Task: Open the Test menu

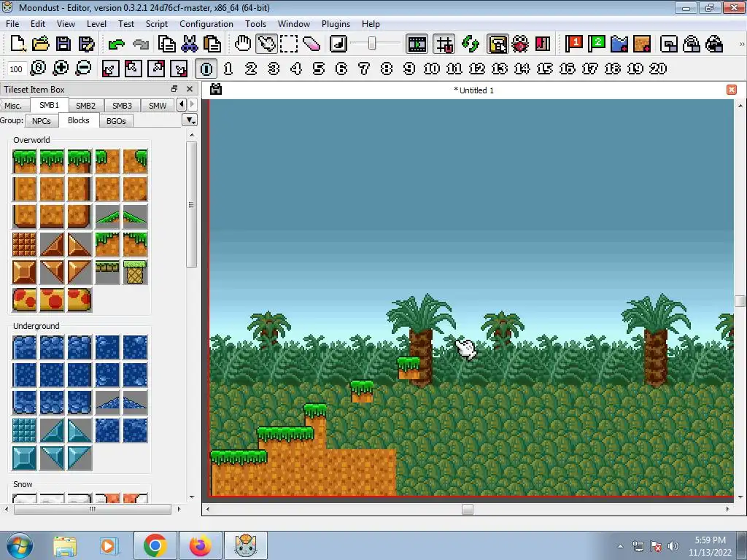Action: coord(125,24)
